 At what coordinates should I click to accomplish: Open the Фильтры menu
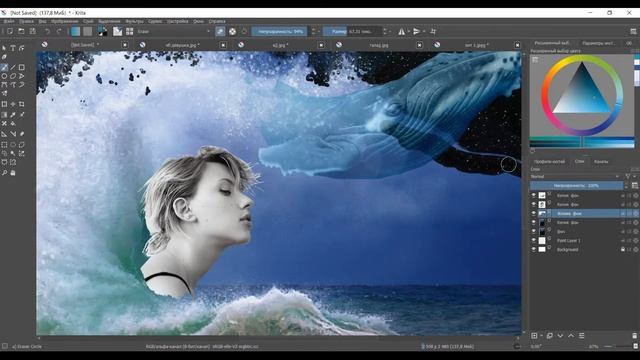coord(134,21)
